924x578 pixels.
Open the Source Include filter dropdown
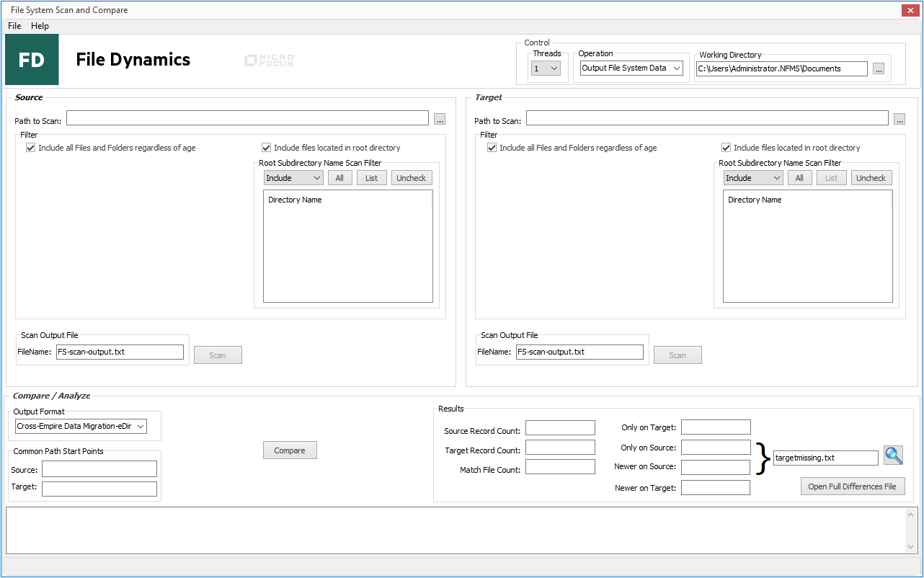293,178
